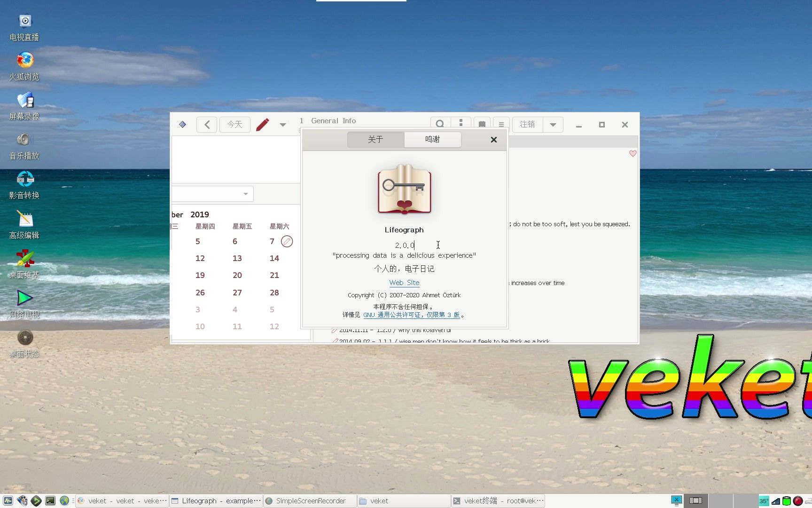Switch to the 关于 tab
The image size is (812, 508).
pyautogui.click(x=375, y=139)
